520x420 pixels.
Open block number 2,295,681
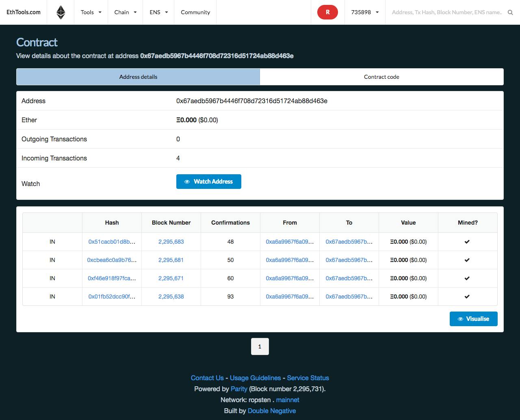point(171,260)
